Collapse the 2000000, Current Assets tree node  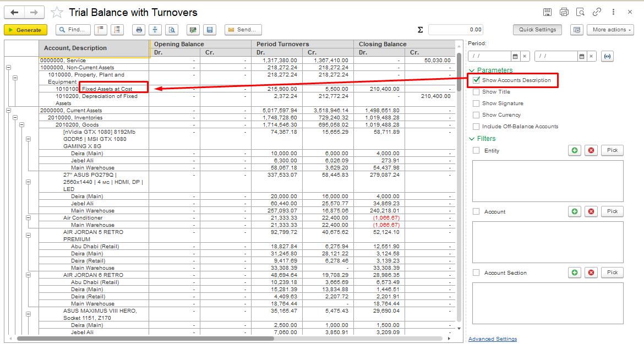(x=8, y=111)
